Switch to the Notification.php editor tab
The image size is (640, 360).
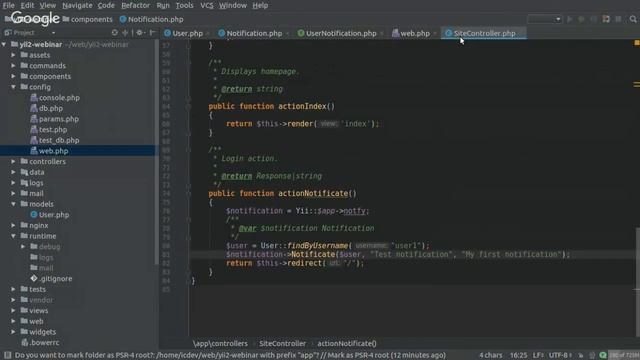pos(254,33)
